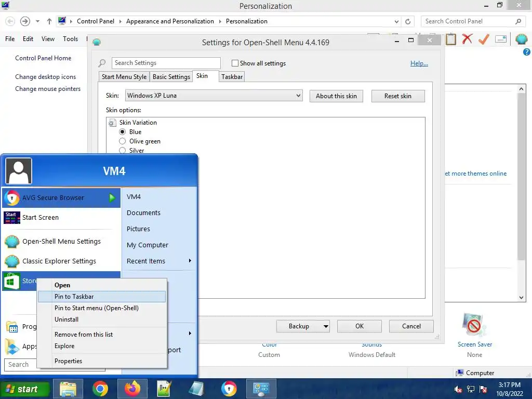532x399 pixels.
Task: Open AVG Secure Browser from start menu
Action: (61, 198)
